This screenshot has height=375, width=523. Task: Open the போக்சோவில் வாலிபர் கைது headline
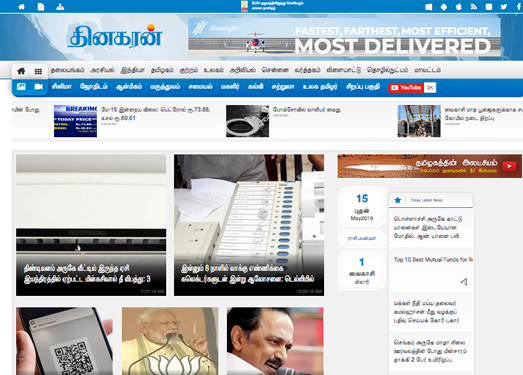[x=307, y=109]
